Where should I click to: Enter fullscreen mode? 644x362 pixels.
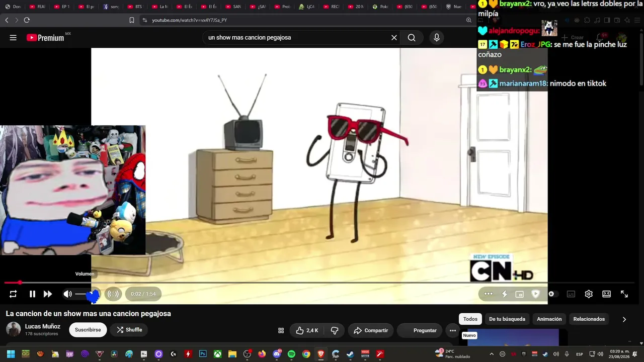[624, 294]
